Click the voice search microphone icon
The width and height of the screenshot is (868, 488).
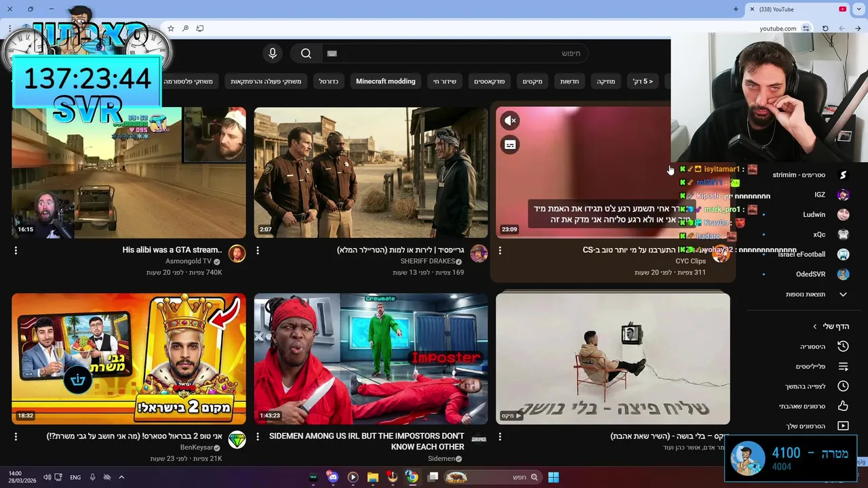click(x=273, y=54)
